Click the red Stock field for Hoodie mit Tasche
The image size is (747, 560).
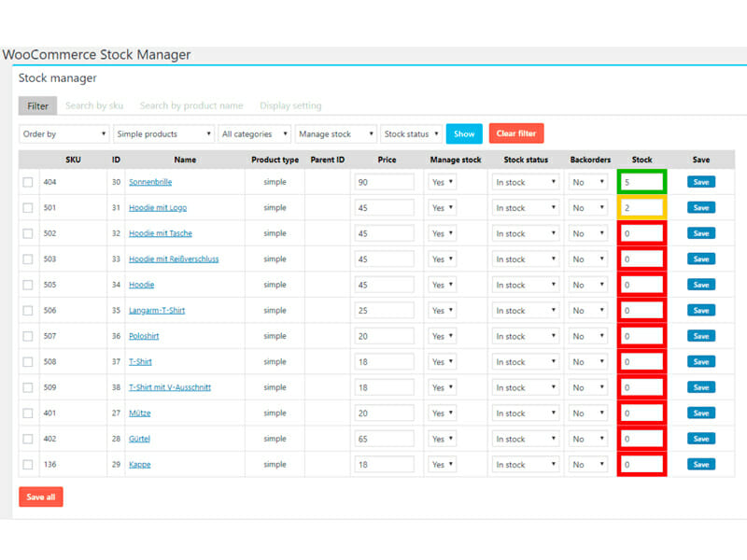641,234
